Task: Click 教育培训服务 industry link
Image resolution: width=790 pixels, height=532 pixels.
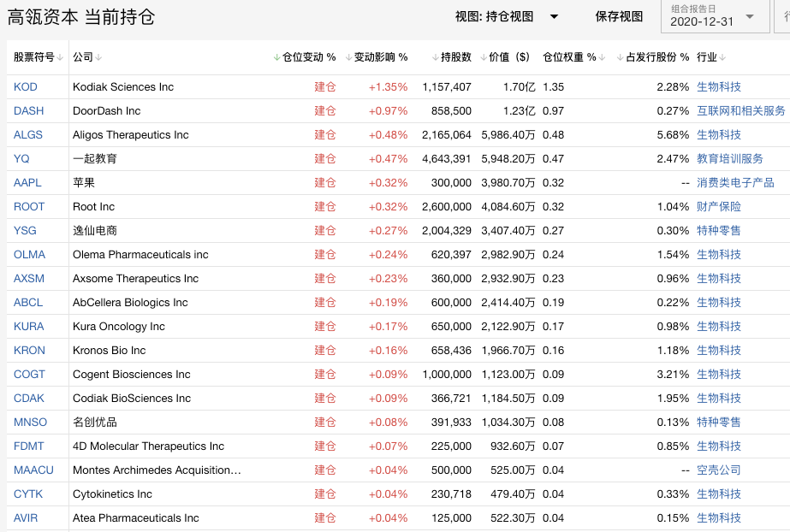Action: coord(730,159)
